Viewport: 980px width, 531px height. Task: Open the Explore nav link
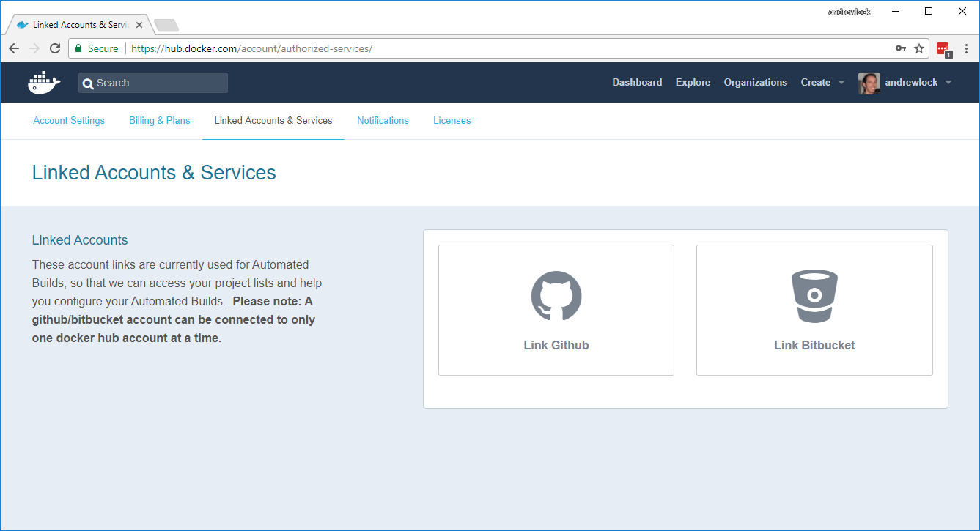coord(693,83)
